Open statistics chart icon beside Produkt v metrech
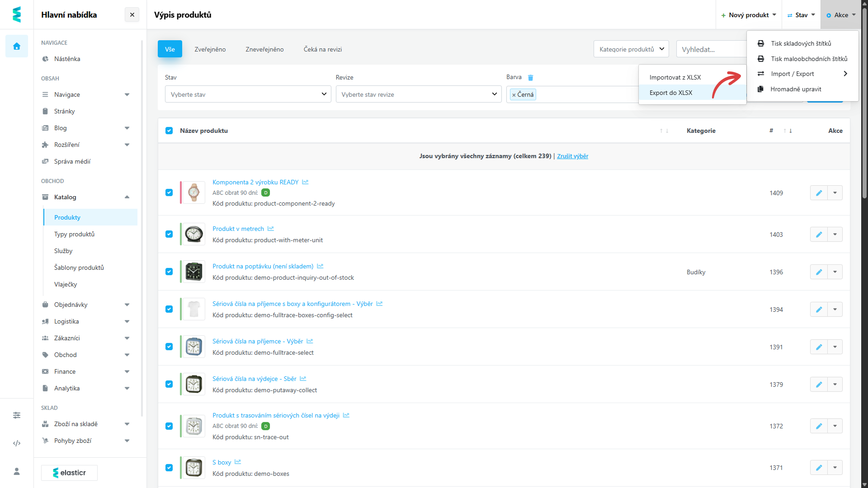Screen dimensions: 868x488 pyautogui.click(x=271, y=229)
